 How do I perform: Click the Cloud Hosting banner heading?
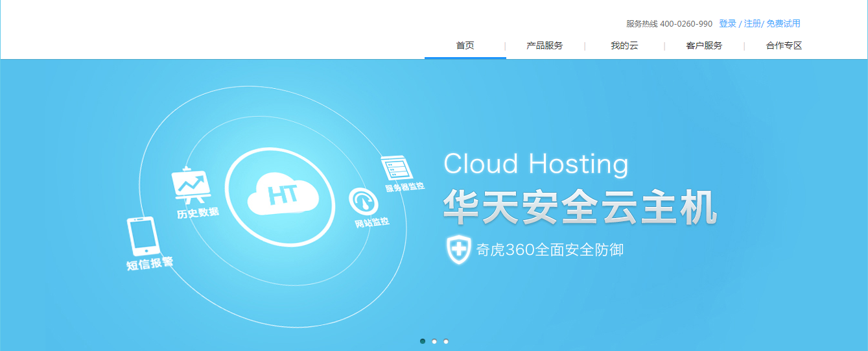pyautogui.click(x=536, y=164)
